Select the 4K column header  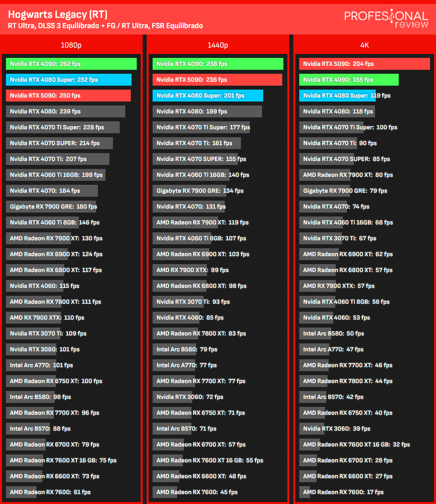tap(364, 45)
